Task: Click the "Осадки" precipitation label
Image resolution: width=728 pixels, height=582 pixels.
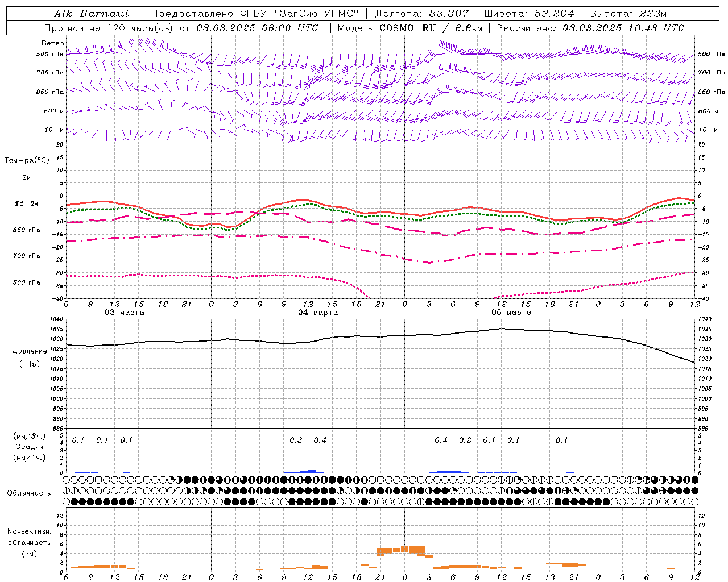Action: (30, 447)
